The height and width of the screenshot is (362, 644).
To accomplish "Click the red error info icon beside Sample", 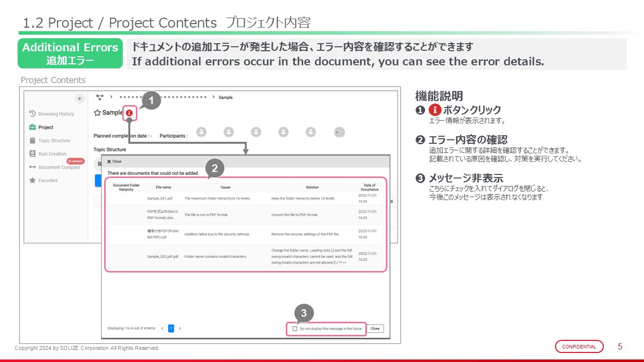I will pos(129,113).
